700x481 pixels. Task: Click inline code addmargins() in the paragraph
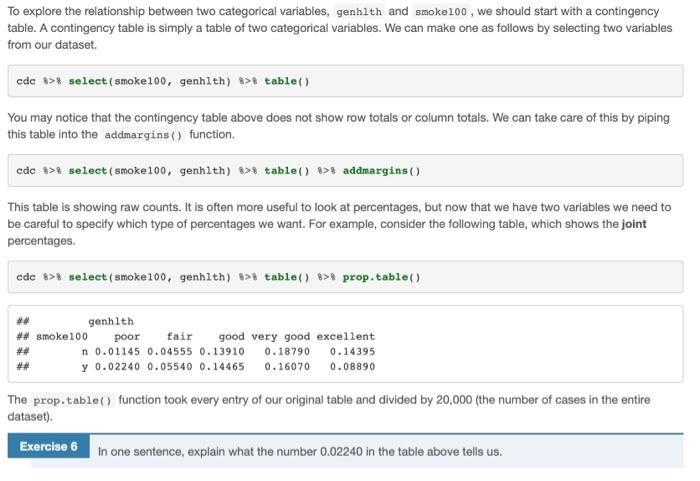click(x=143, y=135)
